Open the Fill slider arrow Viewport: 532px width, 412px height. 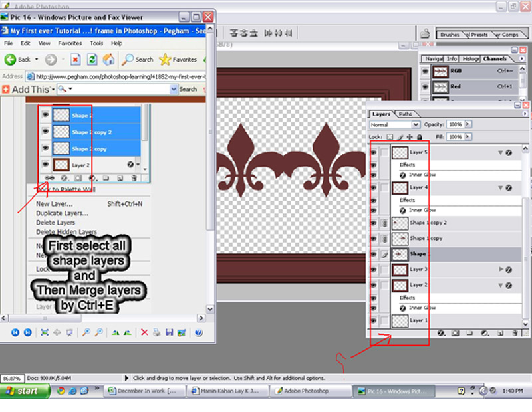point(468,137)
